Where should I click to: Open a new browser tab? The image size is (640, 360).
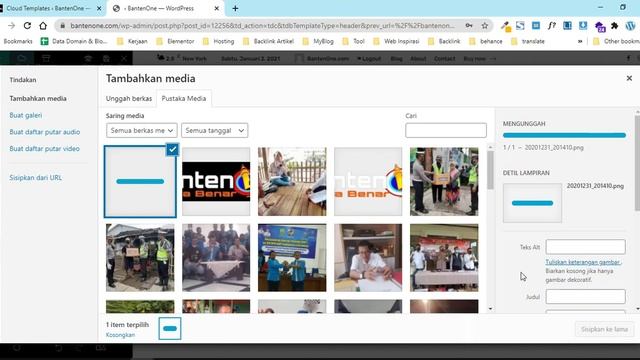point(236,8)
